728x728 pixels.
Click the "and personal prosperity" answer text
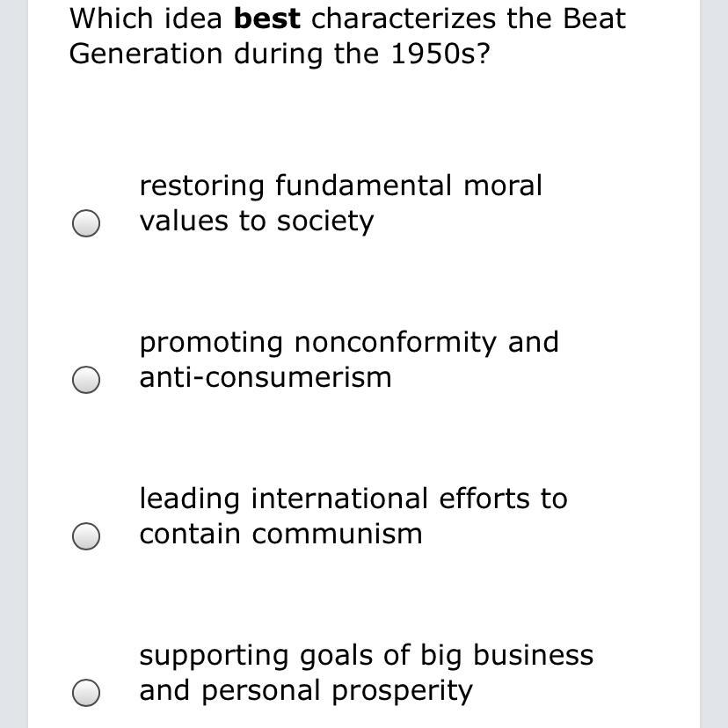coord(305,690)
